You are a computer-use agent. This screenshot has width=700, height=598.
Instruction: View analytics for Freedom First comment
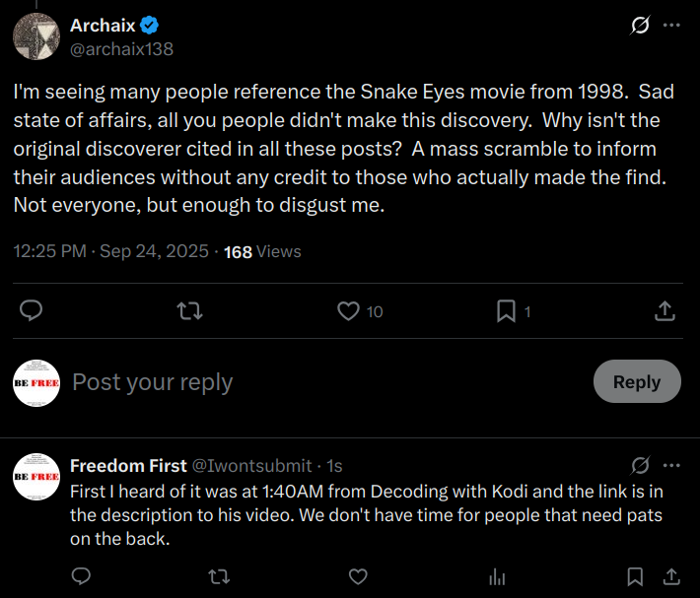[x=498, y=576]
